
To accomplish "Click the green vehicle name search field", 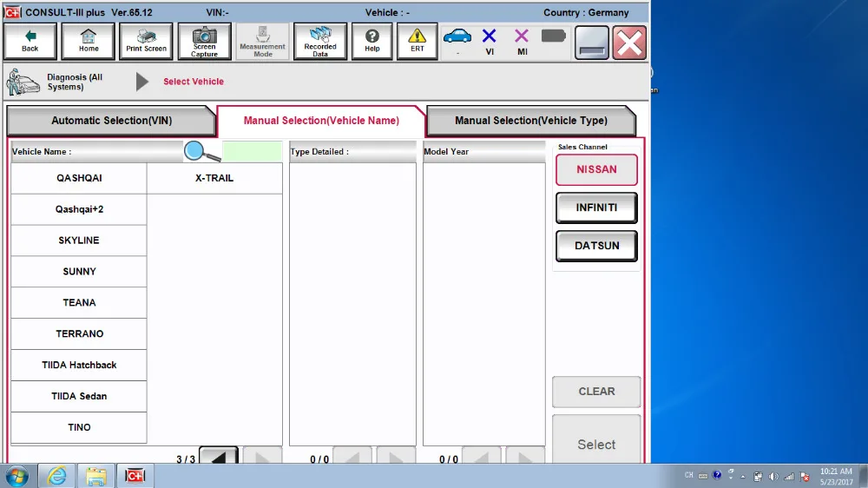I will (252, 151).
